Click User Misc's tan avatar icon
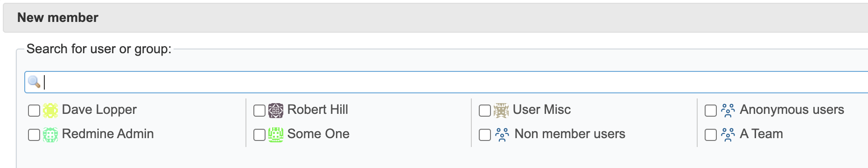Image resolution: width=868 pixels, height=168 pixels. click(x=501, y=111)
